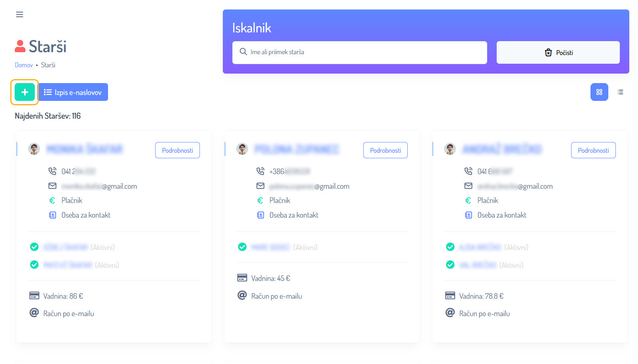
Task: Click the avatar on the first parent card
Action: (x=34, y=149)
